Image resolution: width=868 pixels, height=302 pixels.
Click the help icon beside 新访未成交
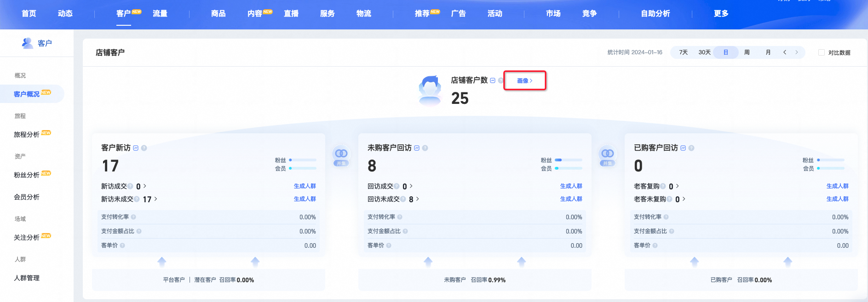tap(137, 199)
